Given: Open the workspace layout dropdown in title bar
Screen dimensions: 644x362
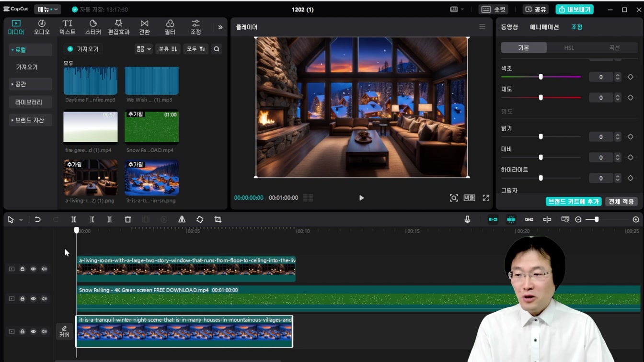Looking at the screenshot, I should pyautogui.click(x=457, y=10).
